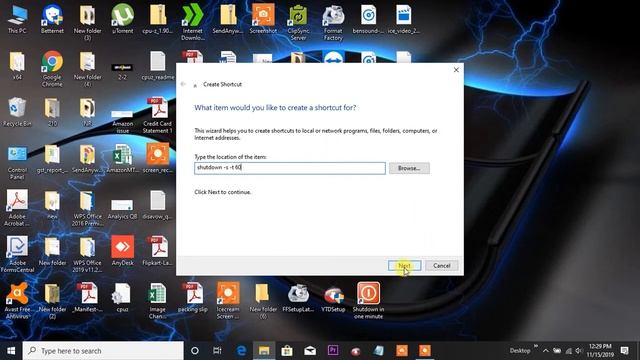Cancel the Create Shortcut wizard
The width and height of the screenshot is (640, 360).
[x=442, y=266]
